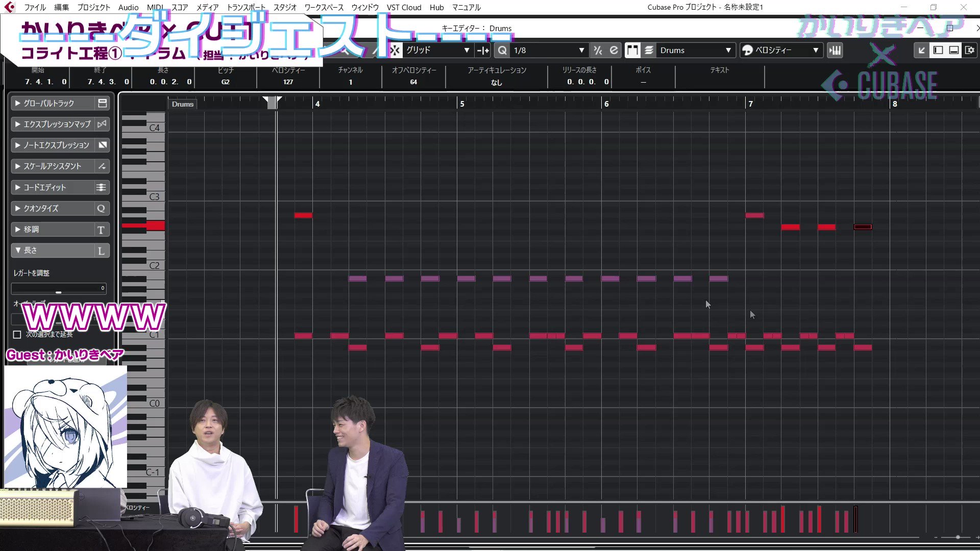Click the MIDI step input piano icon
This screenshot has width=980, height=551.
coord(835,50)
